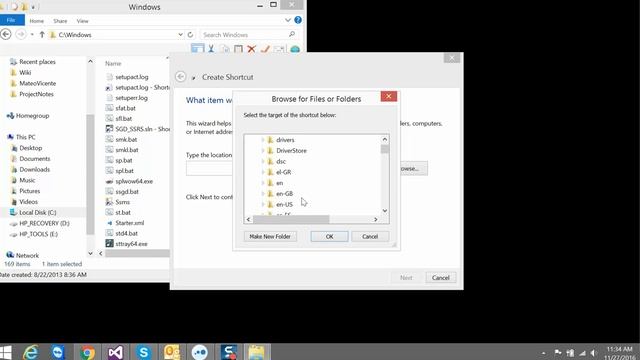Close the Browse for Files or Folders dialog
640x360 pixels.
pyautogui.click(x=389, y=96)
